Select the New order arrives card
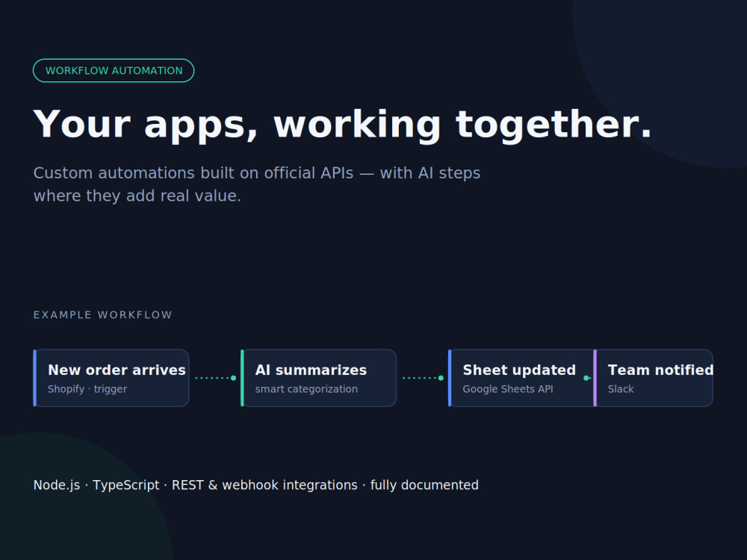 111,378
